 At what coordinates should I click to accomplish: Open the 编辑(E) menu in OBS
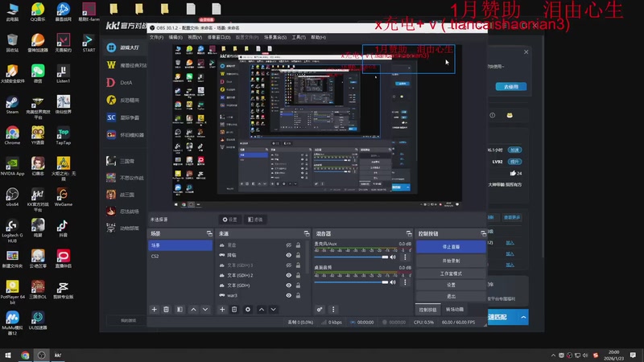pos(175,37)
